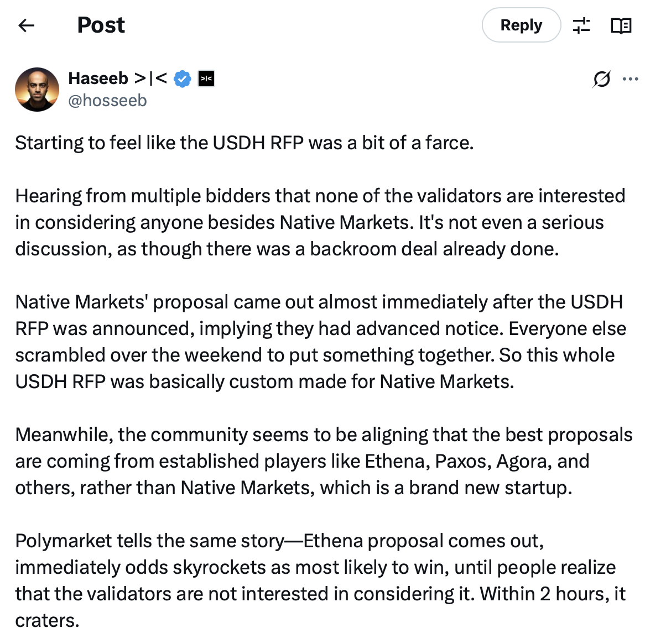Open the @hosseeb handle link
The height and width of the screenshot is (644, 645).
[107, 101]
